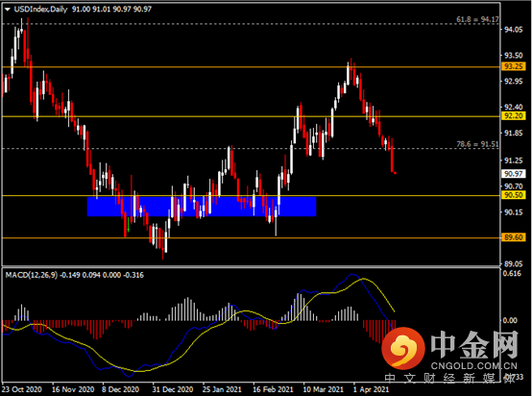
Task: Select the 31 Dec 2020 date marker
Action: (172, 389)
